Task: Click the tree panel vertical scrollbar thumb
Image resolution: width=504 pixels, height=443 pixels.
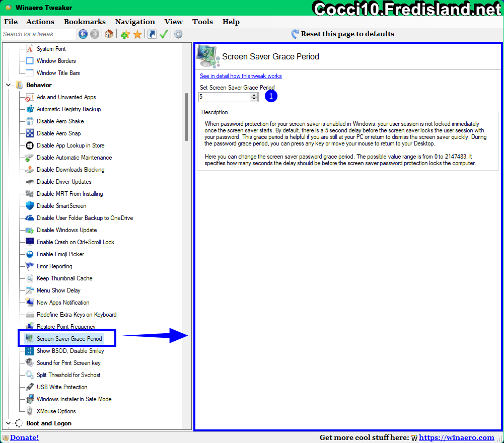Action: coord(186,117)
